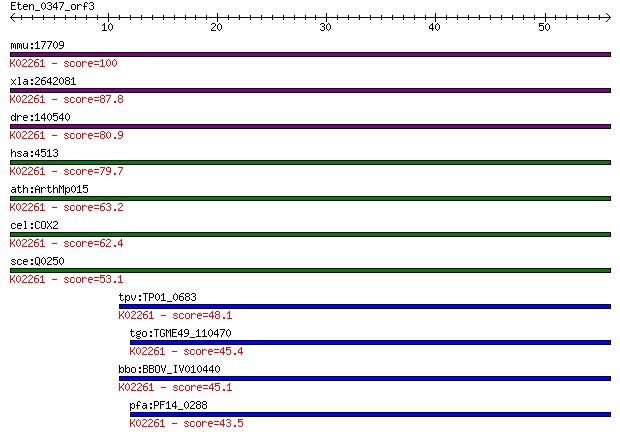The width and height of the screenshot is (620, 437).
Task: Open the cel:COX2 gene entry
Action: tap(34, 225)
